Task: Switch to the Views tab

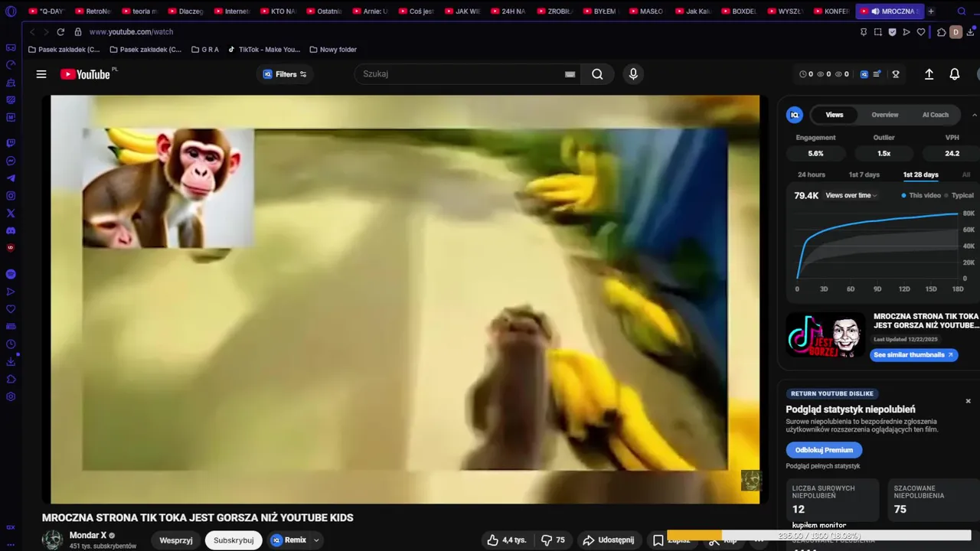Action: [x=835, y=115]
